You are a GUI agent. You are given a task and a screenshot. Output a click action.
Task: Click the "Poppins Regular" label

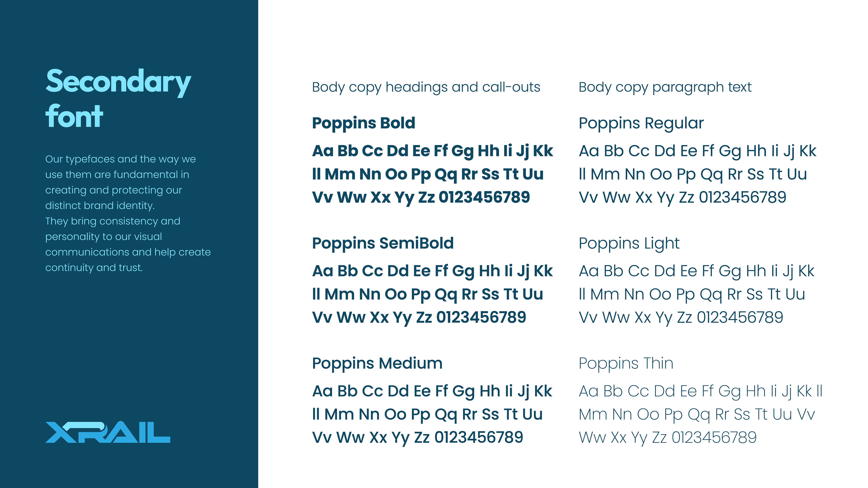[x=641, y=123]
